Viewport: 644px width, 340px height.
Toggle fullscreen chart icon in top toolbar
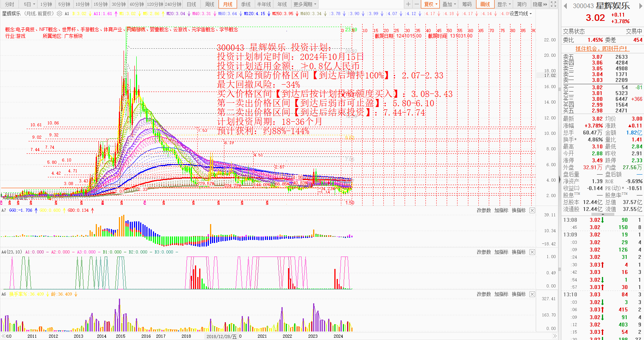click(x=553, y=4)
